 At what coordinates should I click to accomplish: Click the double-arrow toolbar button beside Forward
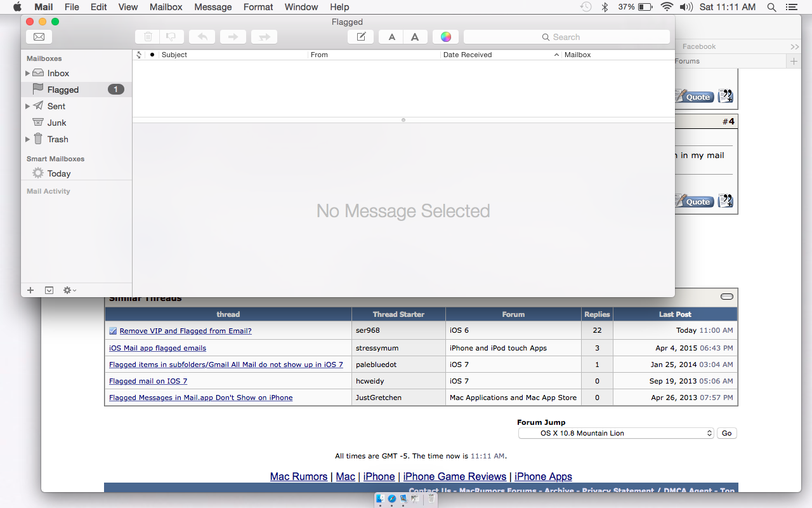[264, 37]
